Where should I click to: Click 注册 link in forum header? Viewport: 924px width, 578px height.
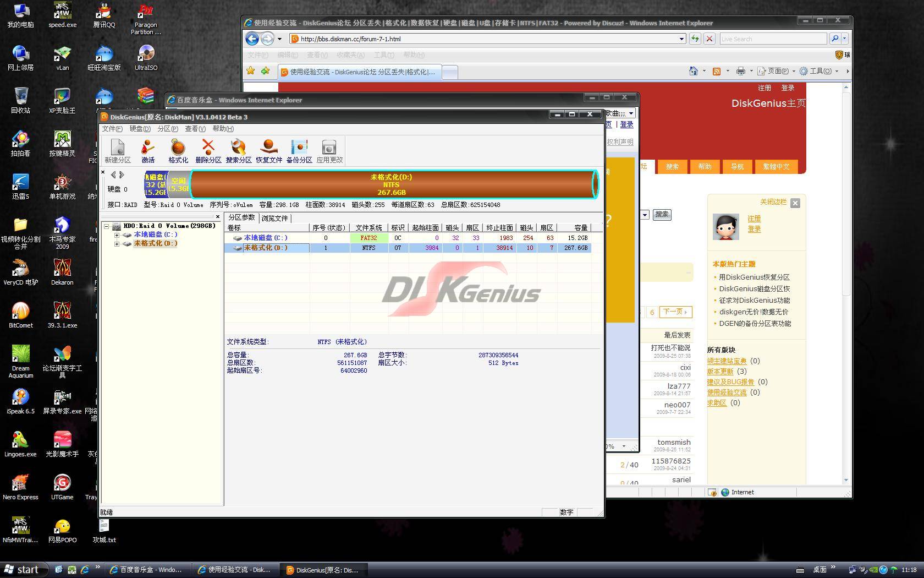(765, 88)
